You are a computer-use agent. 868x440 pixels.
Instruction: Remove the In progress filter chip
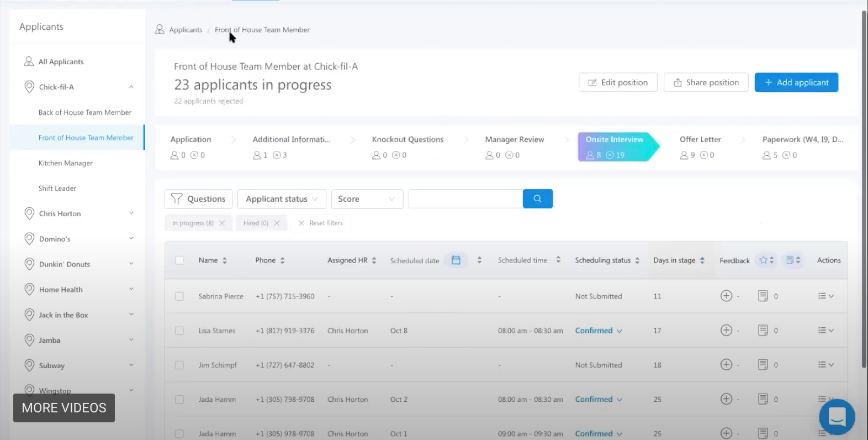(222, 223)
